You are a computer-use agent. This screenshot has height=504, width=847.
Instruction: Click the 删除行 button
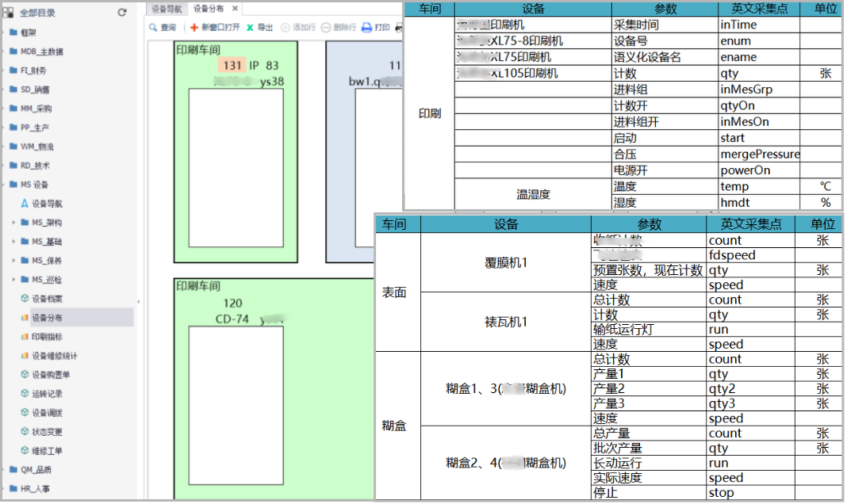(339, 28)
